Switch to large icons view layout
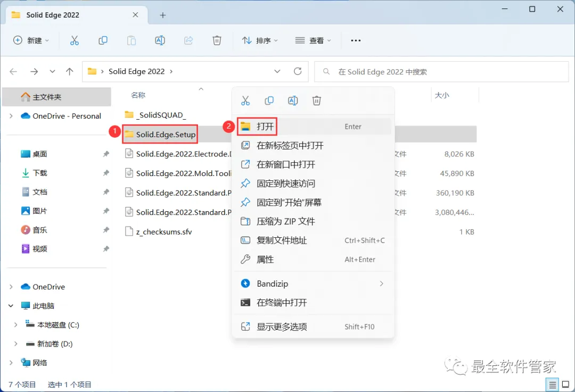Screen dimensions: 575x392 pos(566,385)
